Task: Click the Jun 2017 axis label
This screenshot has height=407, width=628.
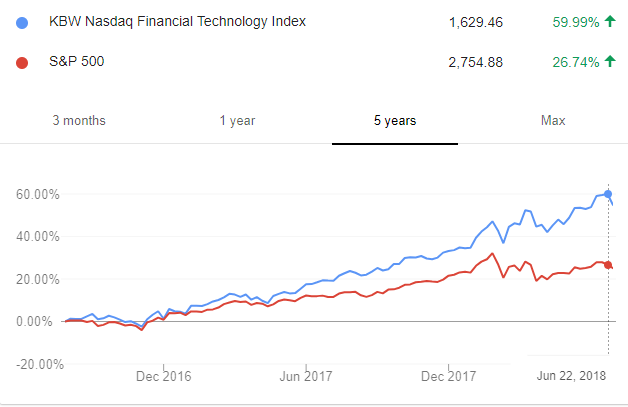Action: (306, 376)
